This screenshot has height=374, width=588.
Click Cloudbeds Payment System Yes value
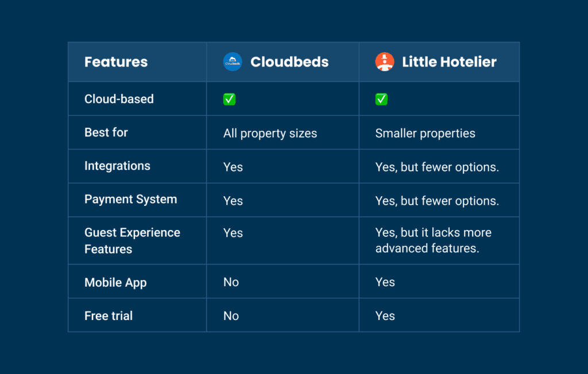click(x=233, y=201)
